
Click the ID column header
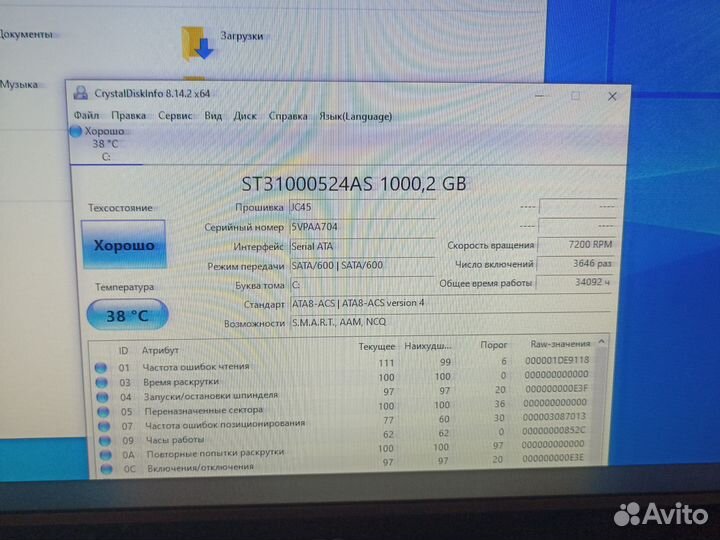pyautogui.click(x=123, y=351)
